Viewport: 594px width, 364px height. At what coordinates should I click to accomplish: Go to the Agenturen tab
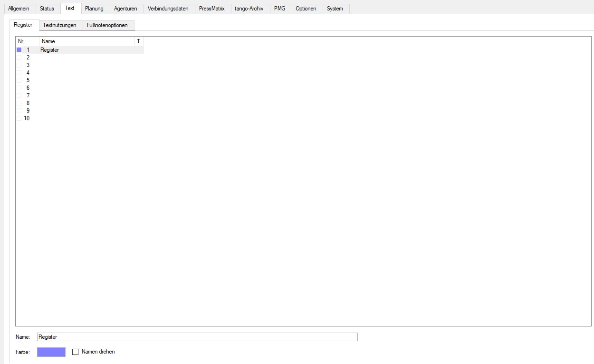(x=125, y=9)
